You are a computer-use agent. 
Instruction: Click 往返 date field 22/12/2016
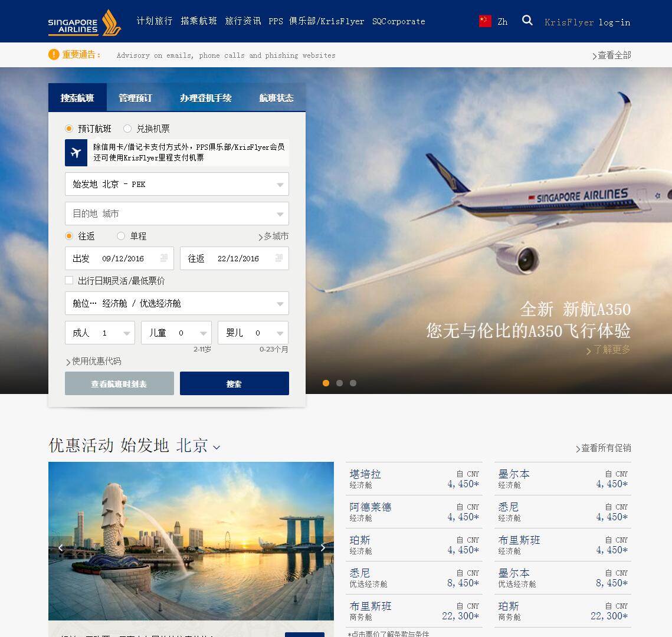234,258
